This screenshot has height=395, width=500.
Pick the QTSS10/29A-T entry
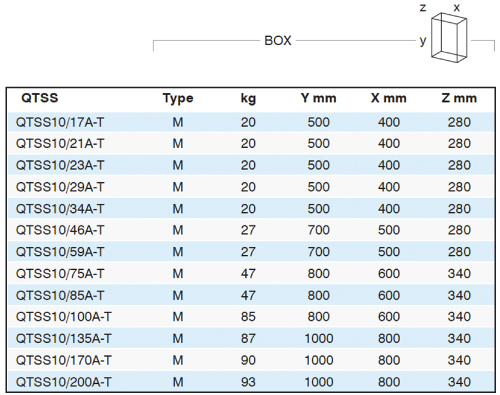[x=60, y=187]
